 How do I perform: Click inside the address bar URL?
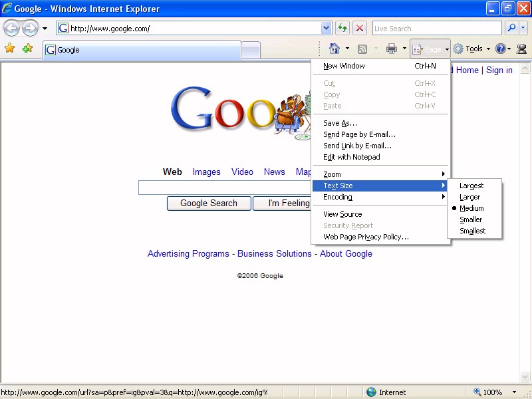pyautogui.click(x=110, y=29)
